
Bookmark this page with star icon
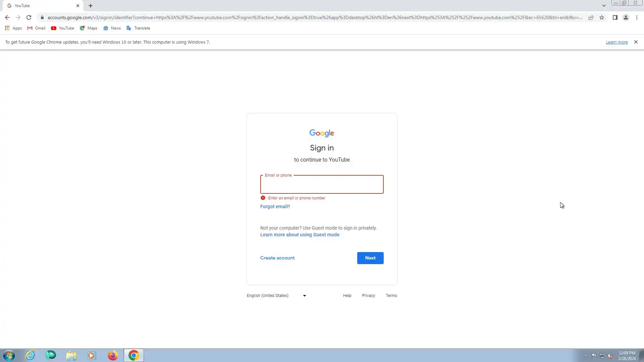click(x=602, y=17)
